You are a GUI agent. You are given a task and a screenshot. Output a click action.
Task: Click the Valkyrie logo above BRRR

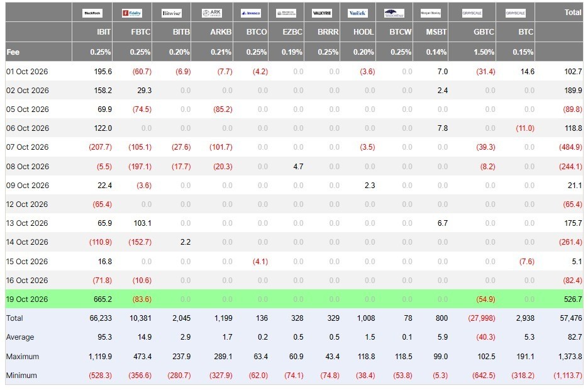322,13
